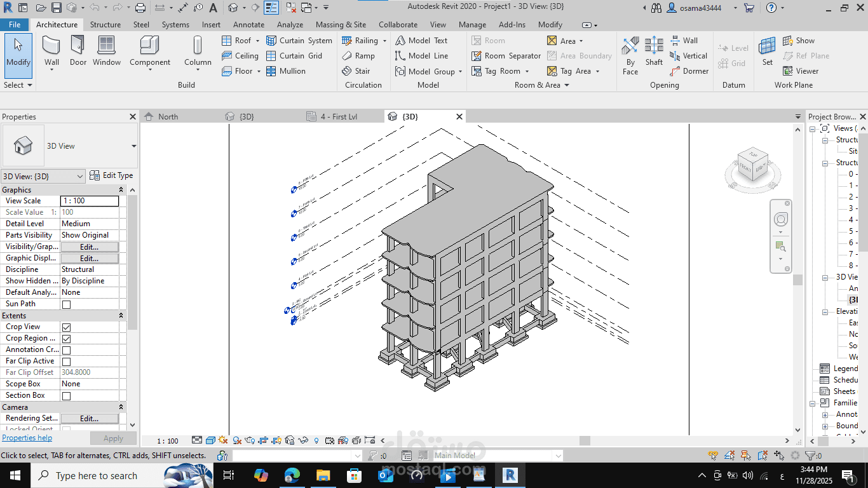
Task: Open the 3D View: {3D} instance filter dropdown
Action: [43, 176]
